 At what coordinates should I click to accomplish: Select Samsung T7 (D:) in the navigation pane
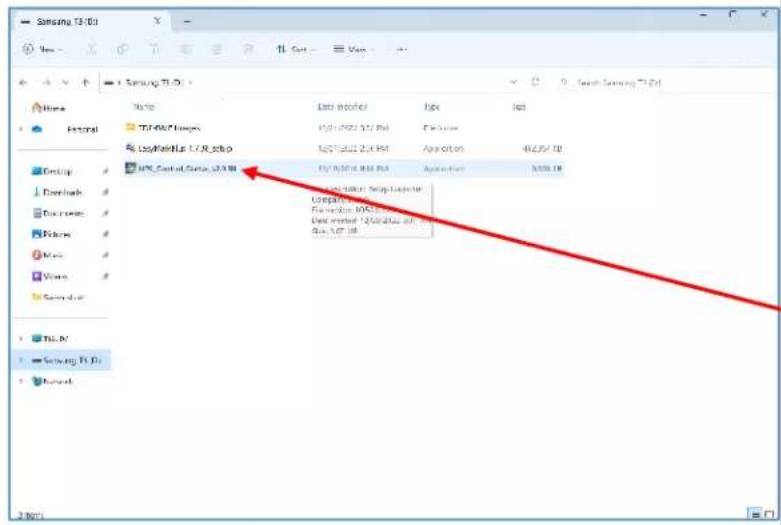(67, 360)
